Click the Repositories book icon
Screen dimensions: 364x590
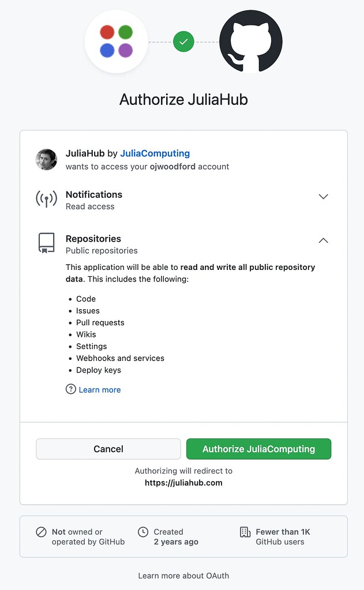coord(46,243)
